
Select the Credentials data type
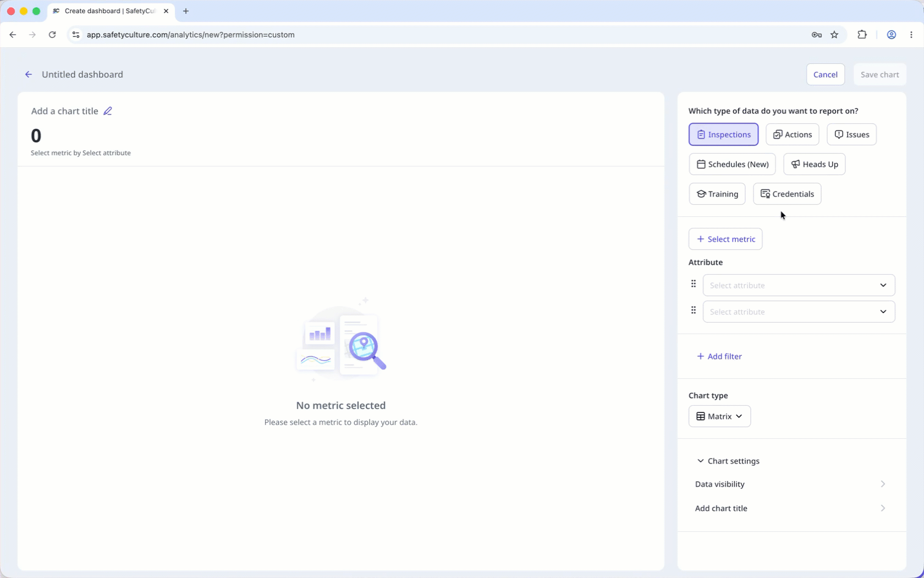787,194
